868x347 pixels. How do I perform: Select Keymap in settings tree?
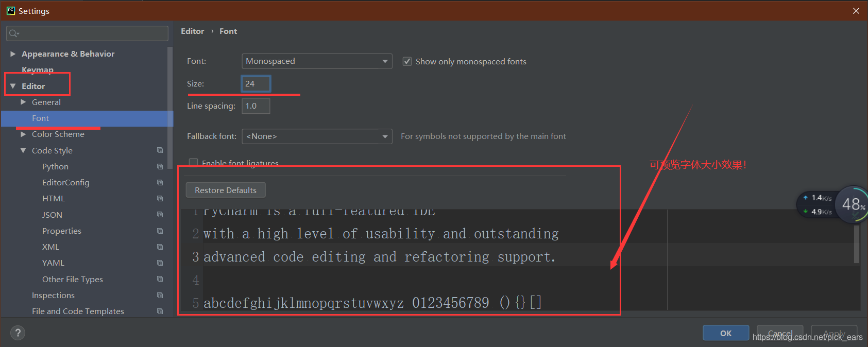(x=37, y=70)
